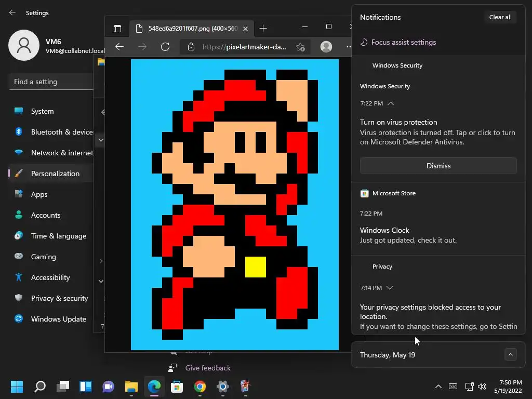Click the Windows Security notification header
This screenshot has height=399, width=532.
[x=397, y=65]
